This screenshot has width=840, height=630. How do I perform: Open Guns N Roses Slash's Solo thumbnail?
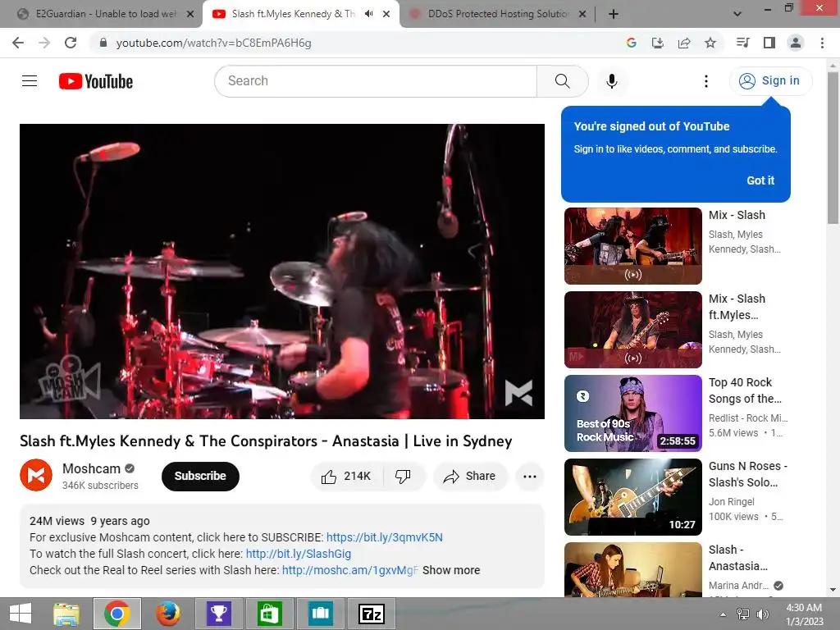[x=633, y=496]
